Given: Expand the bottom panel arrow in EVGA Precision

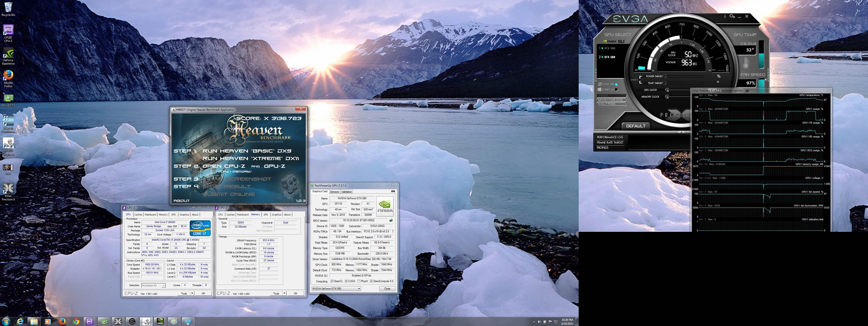Looking at the screenshot, I should [681, 132].
